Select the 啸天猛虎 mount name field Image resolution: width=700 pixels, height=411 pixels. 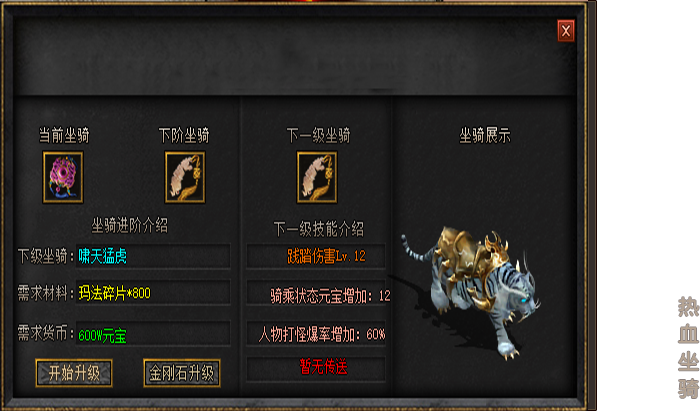point(153,256)
